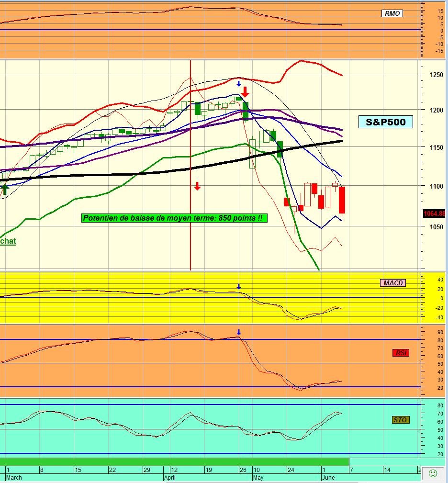Click the March label on date axis
The height and width of the screenshot is (483, 448).
14,478
